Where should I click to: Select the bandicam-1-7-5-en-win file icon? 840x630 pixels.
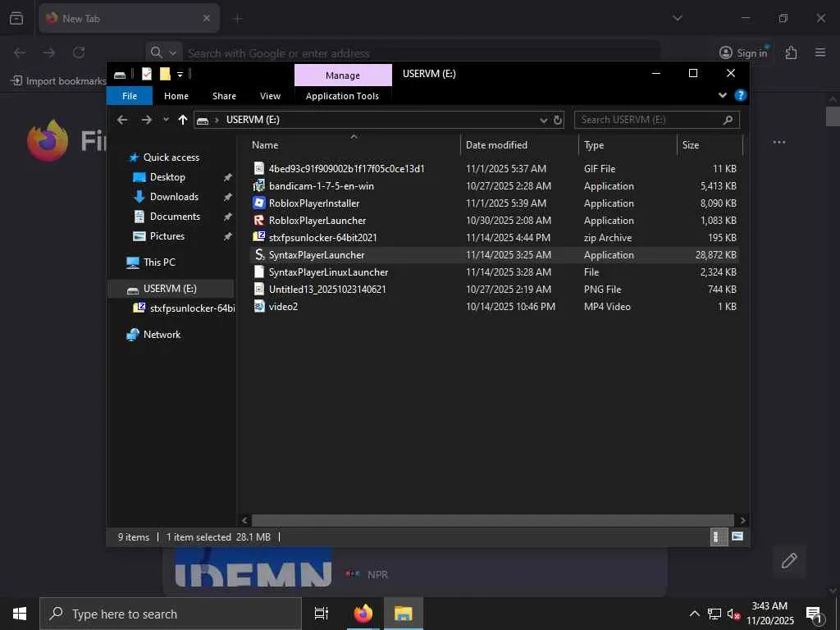click(x=259, y=186)
